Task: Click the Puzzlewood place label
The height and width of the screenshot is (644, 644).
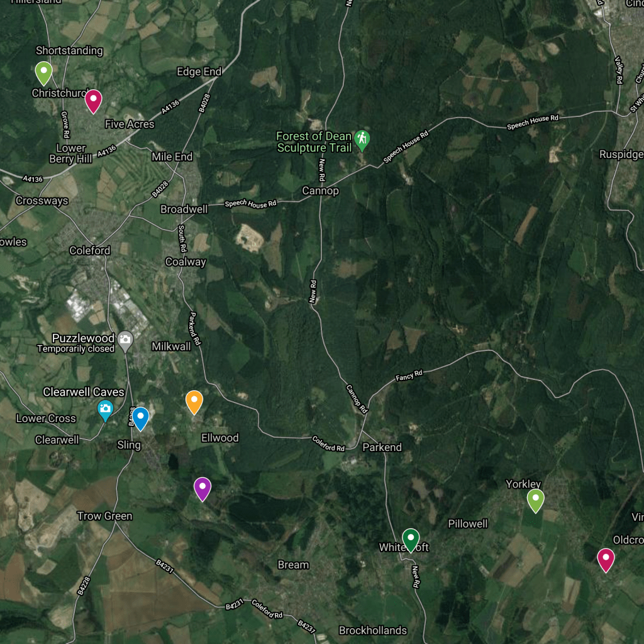Action: (83, 338)
